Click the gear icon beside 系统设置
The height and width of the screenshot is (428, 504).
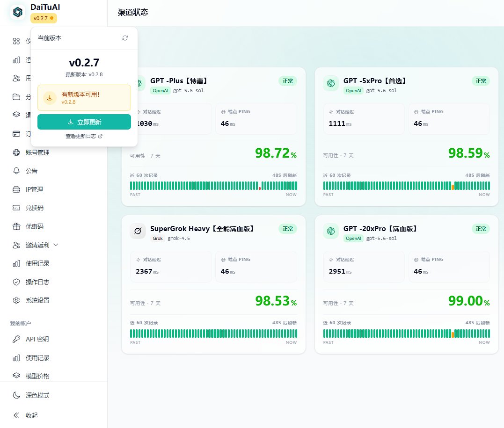[x=16, y=300]
